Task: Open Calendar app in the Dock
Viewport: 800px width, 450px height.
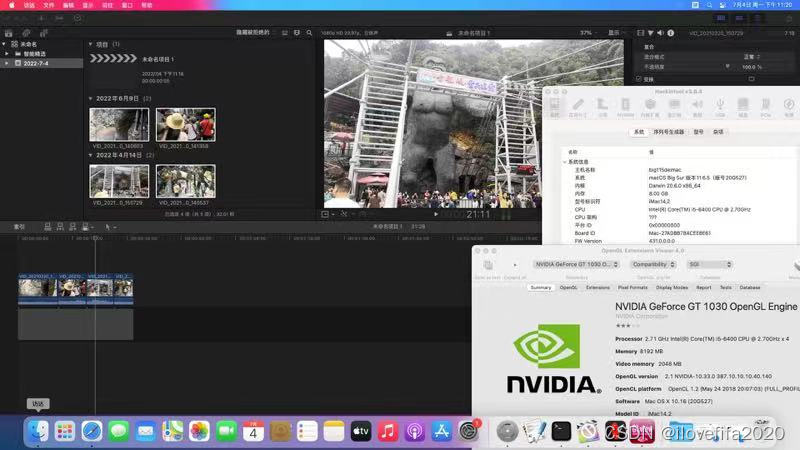Action: click(x=253, y=432)
